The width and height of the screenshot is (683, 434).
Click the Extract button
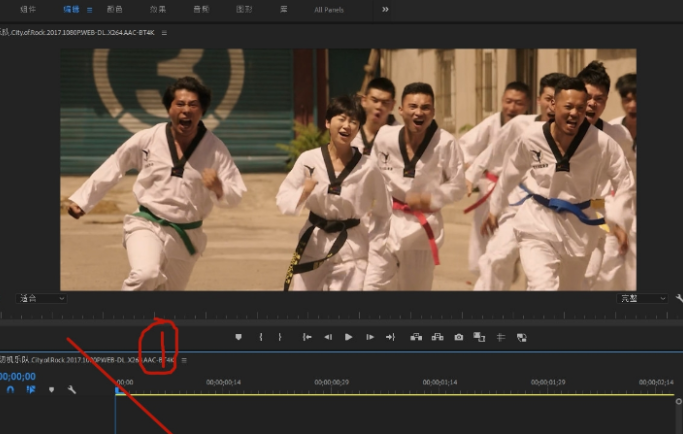pyautogui.click(x=437, y=337)
